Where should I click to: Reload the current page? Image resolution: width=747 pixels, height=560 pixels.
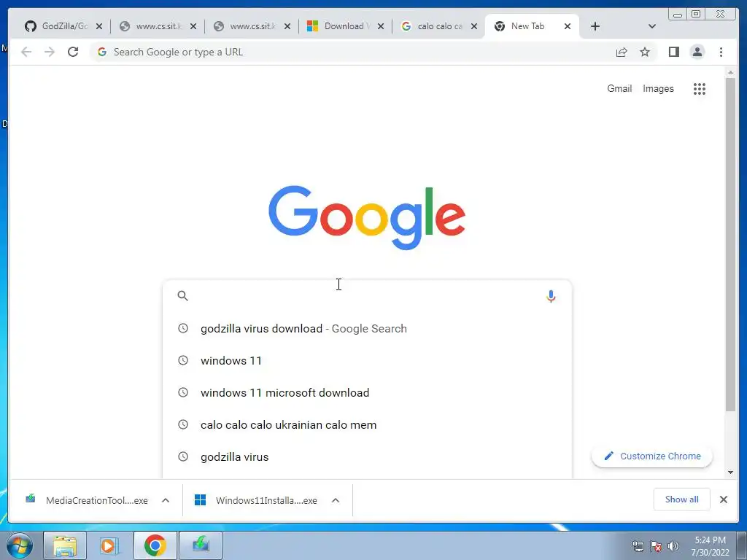(x=73, y=52)
